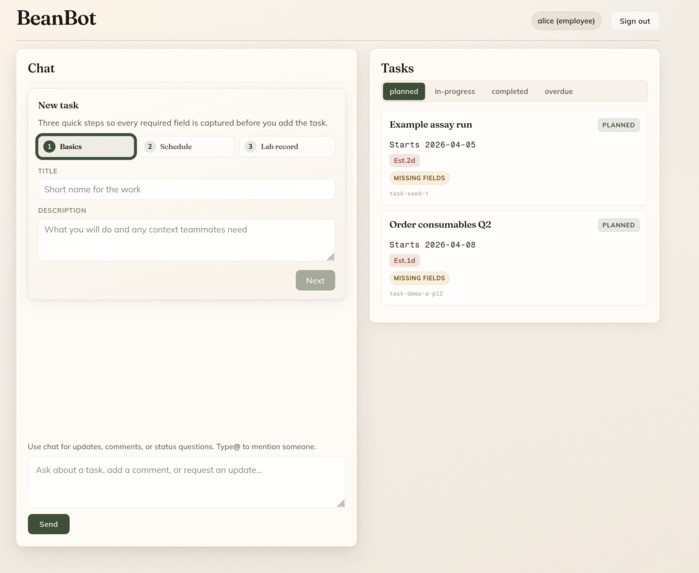Click the alice (employee) user badge
This screenshot has width=699, height=573.
[566, 21]
